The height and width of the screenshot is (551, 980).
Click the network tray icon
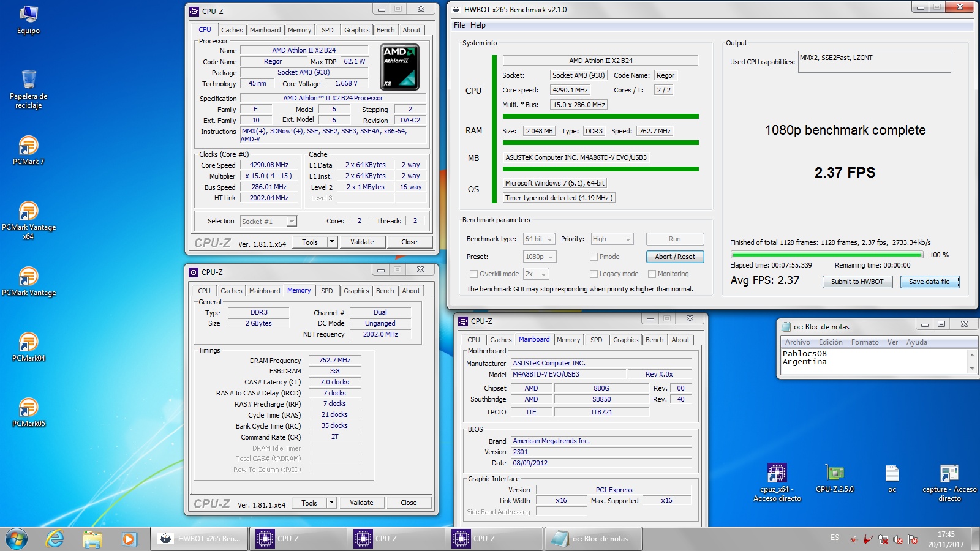883,539
